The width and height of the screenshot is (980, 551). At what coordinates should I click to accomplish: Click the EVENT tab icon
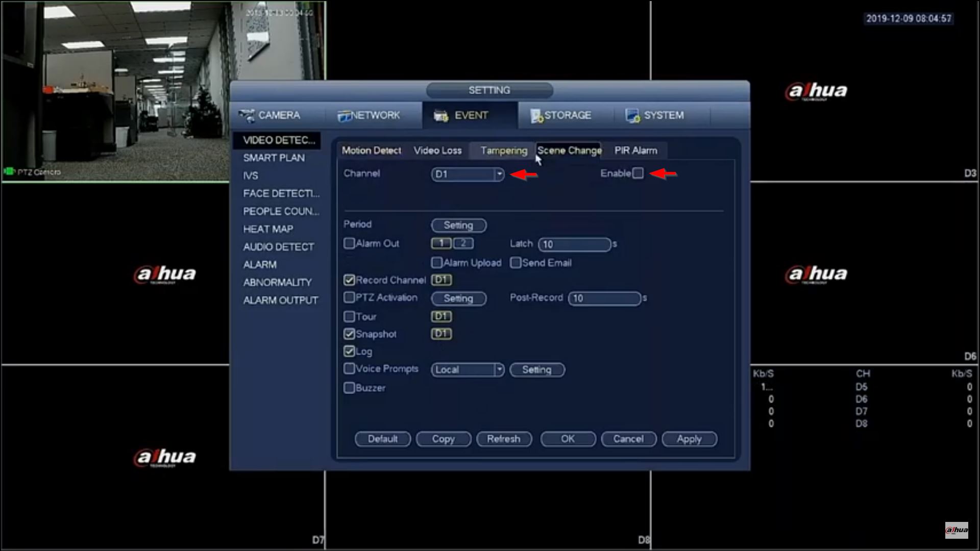[x=440, y=116]
